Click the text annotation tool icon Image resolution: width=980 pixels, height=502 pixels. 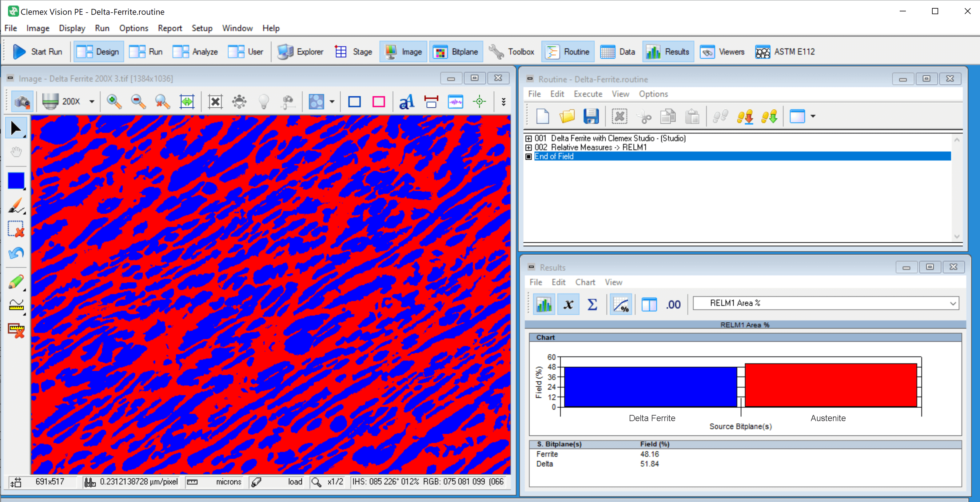(x=406, y=102)
